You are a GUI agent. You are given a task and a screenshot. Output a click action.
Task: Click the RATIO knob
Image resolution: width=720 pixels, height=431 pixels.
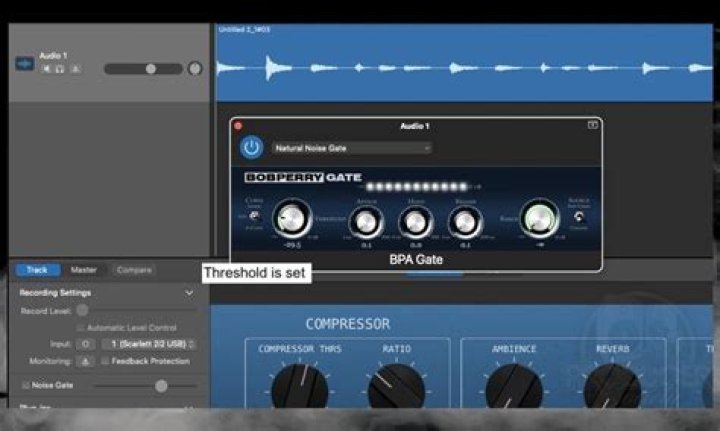point(396,388)
